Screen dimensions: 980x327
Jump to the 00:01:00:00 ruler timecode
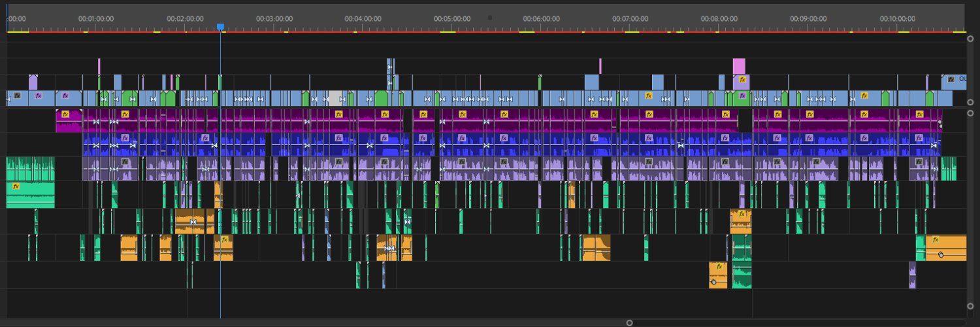click(x=96, y=19)
